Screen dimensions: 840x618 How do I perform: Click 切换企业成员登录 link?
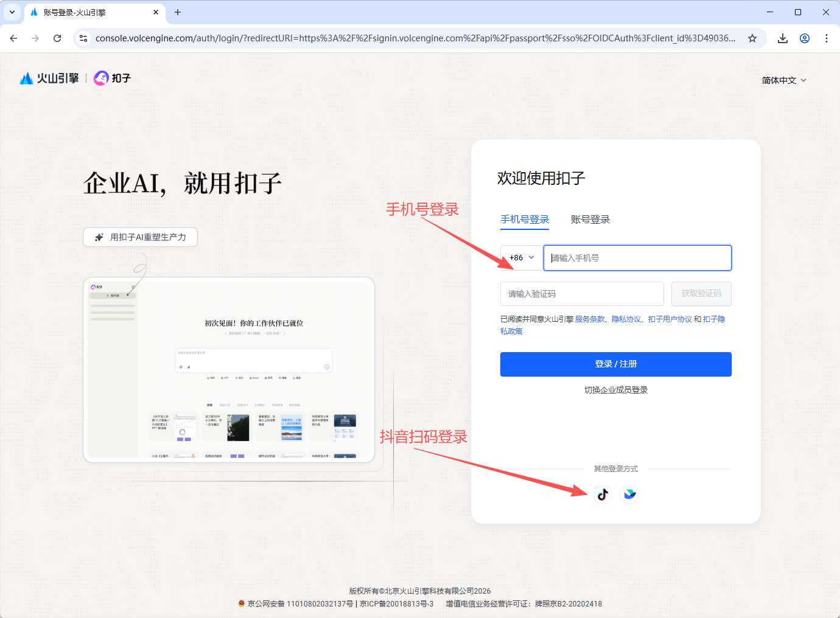click(x=615, y=390)
